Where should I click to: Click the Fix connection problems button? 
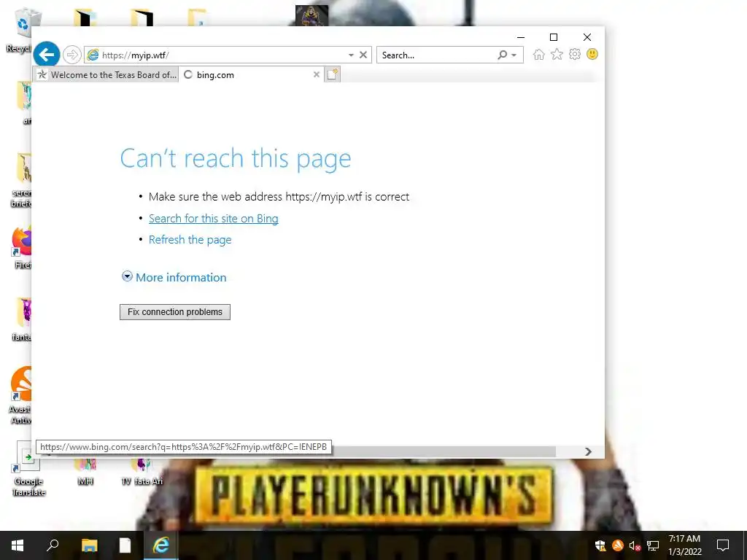(175, 312)
